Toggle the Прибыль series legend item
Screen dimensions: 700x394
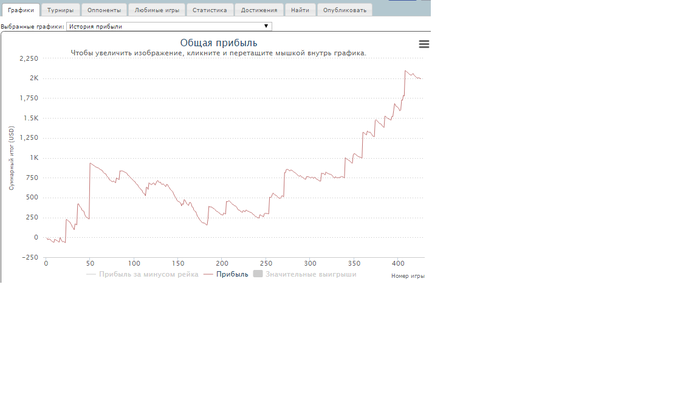pos(226,274)
